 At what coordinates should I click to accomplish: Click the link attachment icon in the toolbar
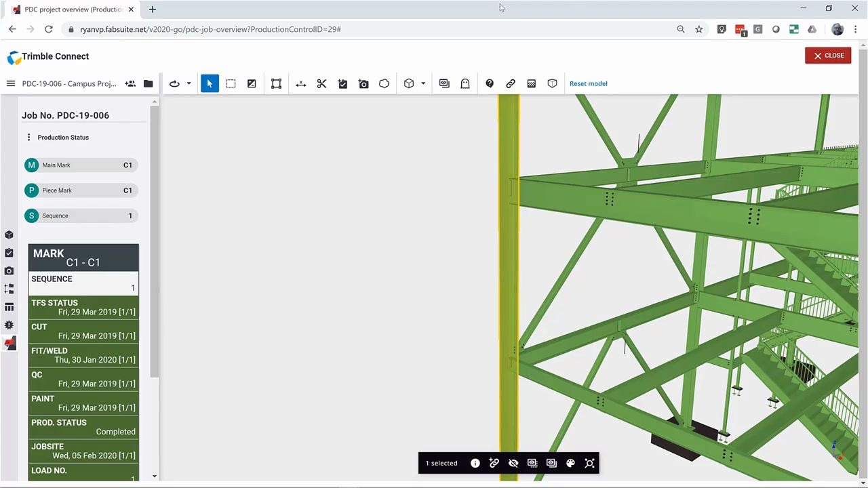pos(511,83)
